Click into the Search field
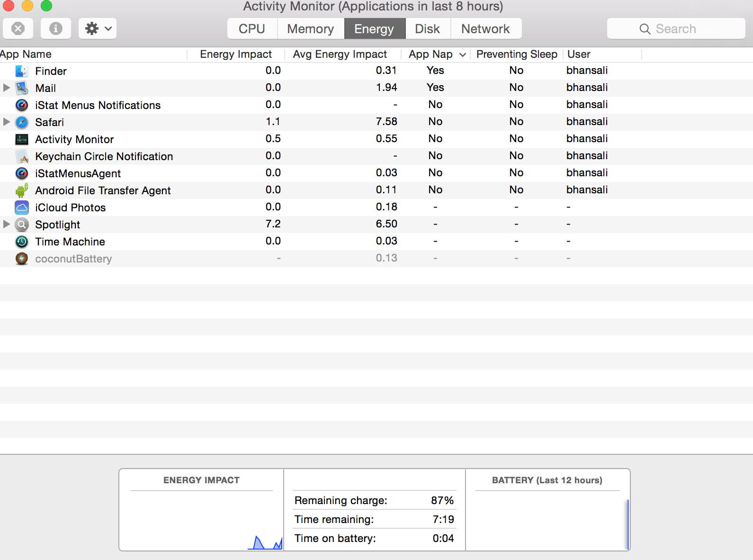Viewport: 753px width, 560px height. [676, 29]
